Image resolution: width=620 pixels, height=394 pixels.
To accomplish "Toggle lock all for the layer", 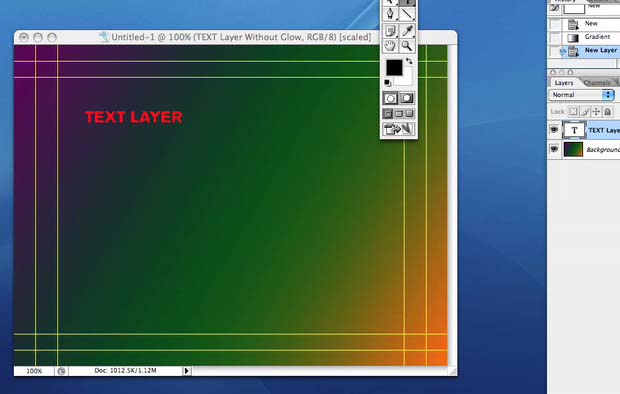I will (608, 112).
